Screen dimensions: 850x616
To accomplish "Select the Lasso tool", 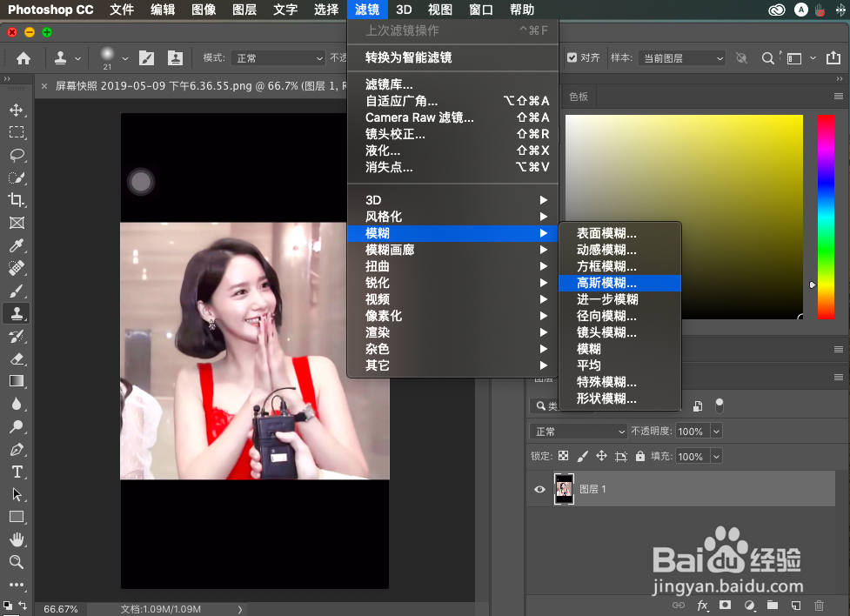I will tap(17, 155).
